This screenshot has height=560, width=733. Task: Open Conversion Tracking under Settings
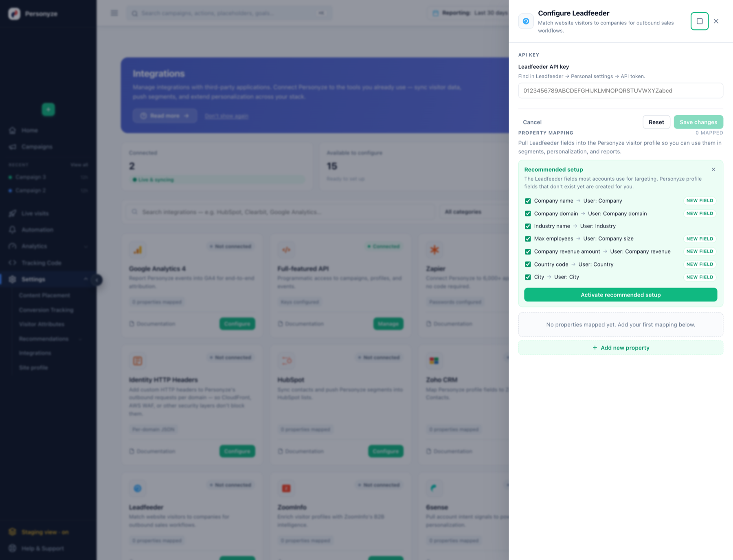(x=46, y=310)
